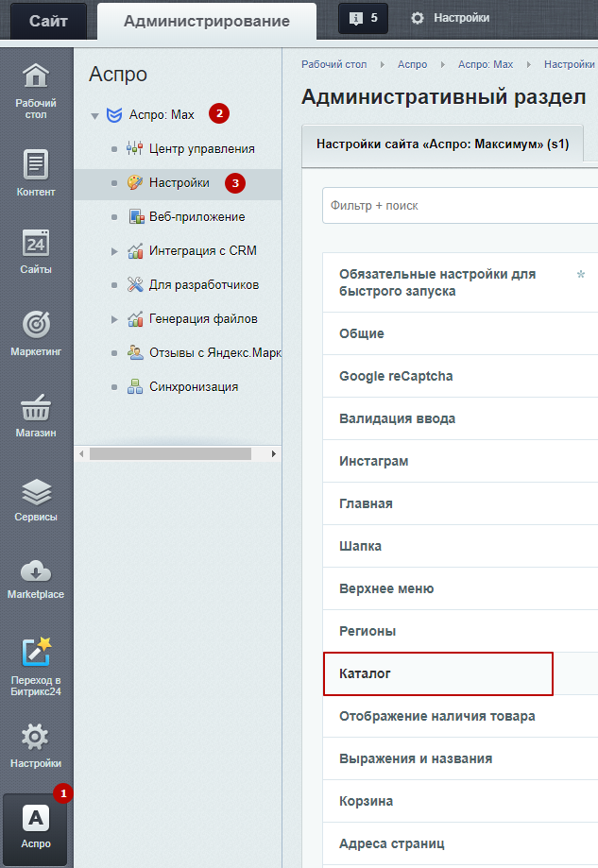Click the tree panel horizontal scrollbar thumb
This screenshot has width=598, height=868.
click(171, 454)
